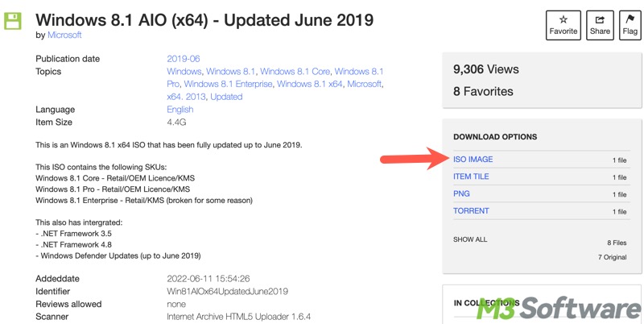Image resolution: width=644 pixels, height=324 pixels.
Task: Click the 7 Original files count
Action: click(x=612, y=257)
